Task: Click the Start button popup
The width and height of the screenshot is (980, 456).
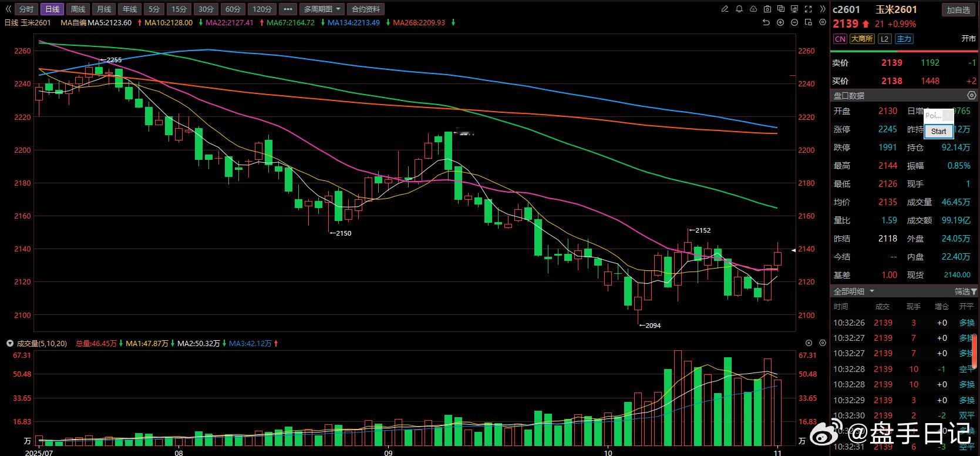Action: point(938,131)
